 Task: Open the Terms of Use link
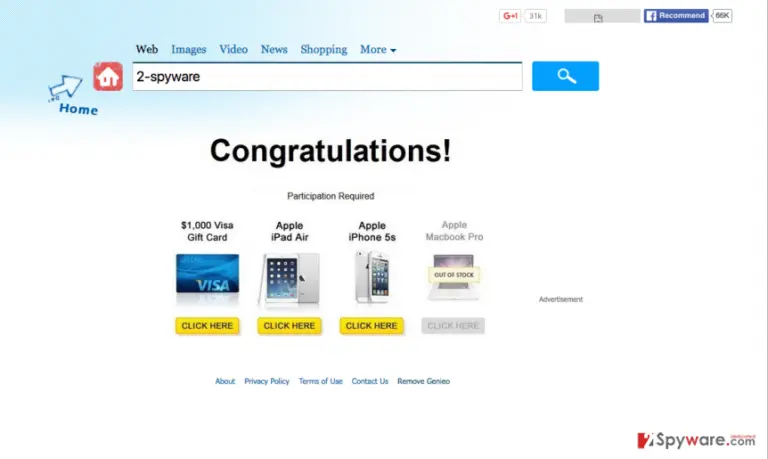click(321, 381)
